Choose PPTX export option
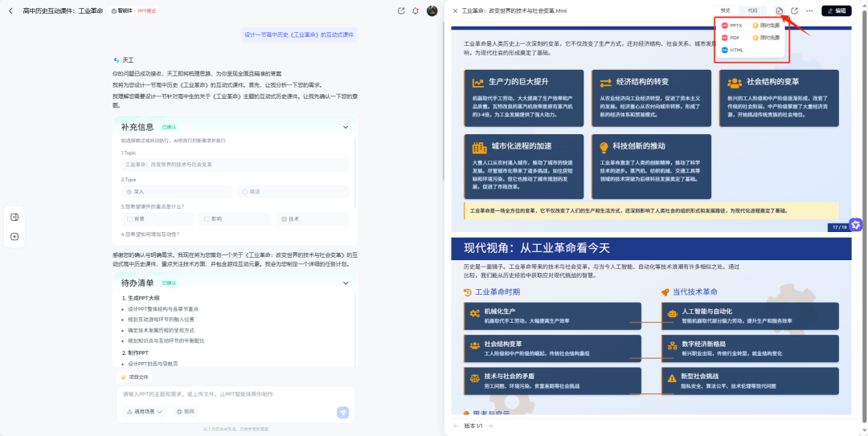 click(x=732, y=26)
